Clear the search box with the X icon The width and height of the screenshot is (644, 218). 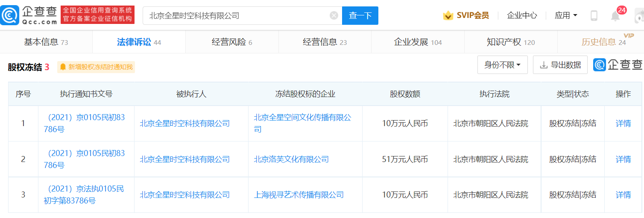[334, 16]
